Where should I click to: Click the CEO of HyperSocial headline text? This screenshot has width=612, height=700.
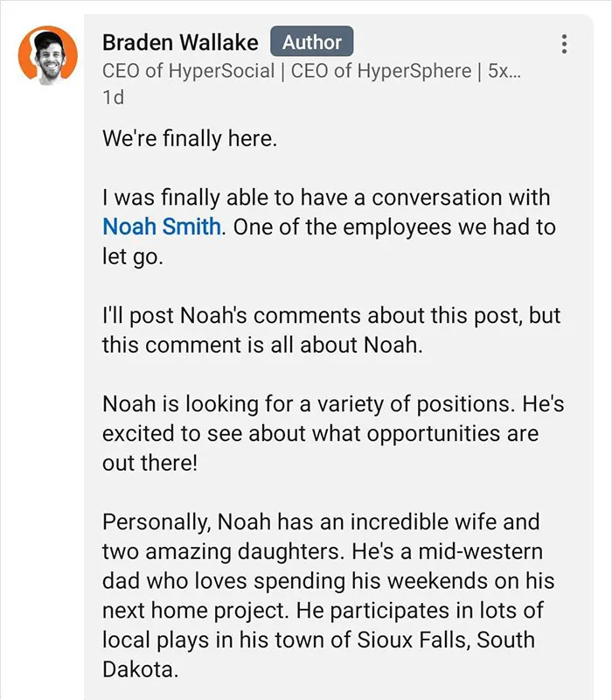pyautogui.click(x=188, y=71)
